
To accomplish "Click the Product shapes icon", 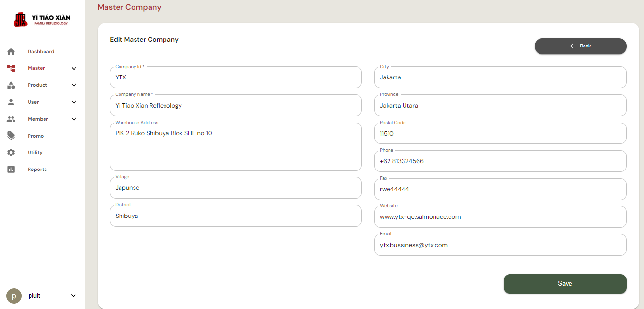I will click(11, 85).
